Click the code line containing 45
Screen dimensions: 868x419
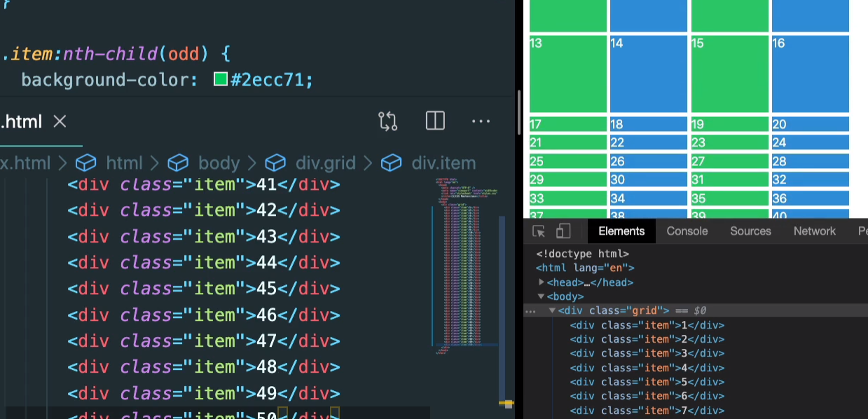(203, 289)
